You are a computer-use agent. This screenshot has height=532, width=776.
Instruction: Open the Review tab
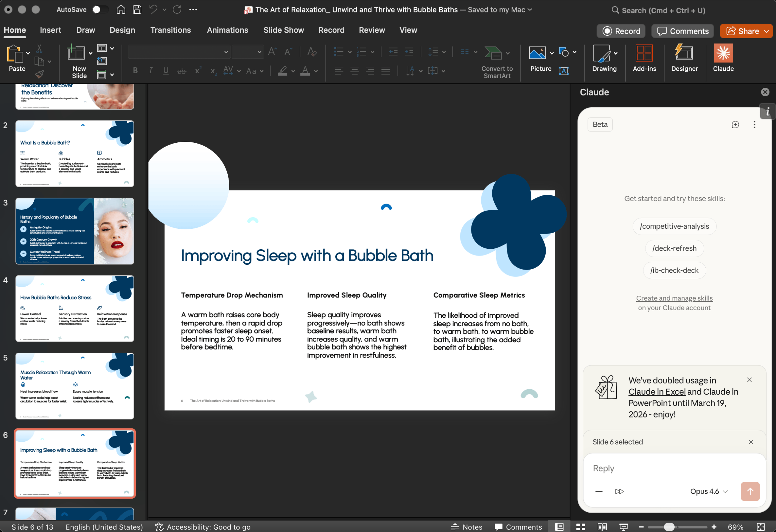click(372, 30)
